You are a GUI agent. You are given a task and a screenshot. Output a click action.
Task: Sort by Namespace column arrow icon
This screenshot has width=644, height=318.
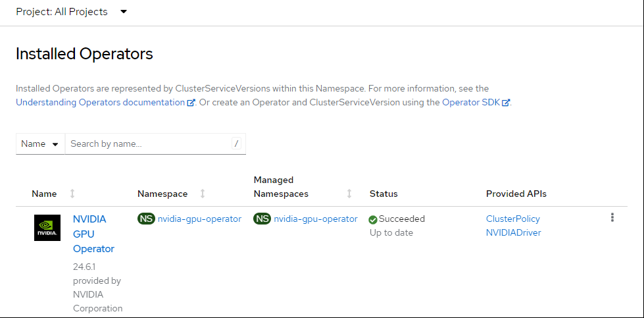click(x=203, y=194)
